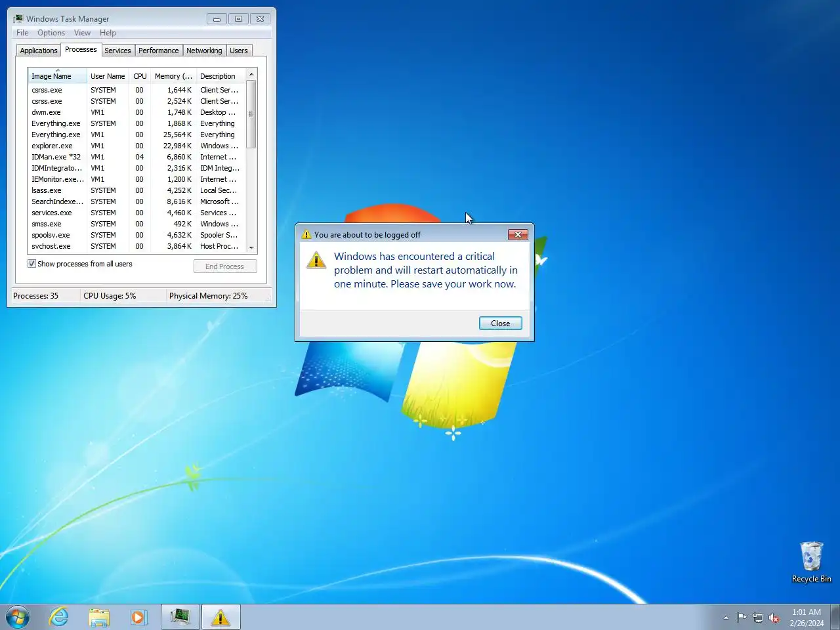
Task: Select the explorer.exe process row
Action: tap(136, 146)
